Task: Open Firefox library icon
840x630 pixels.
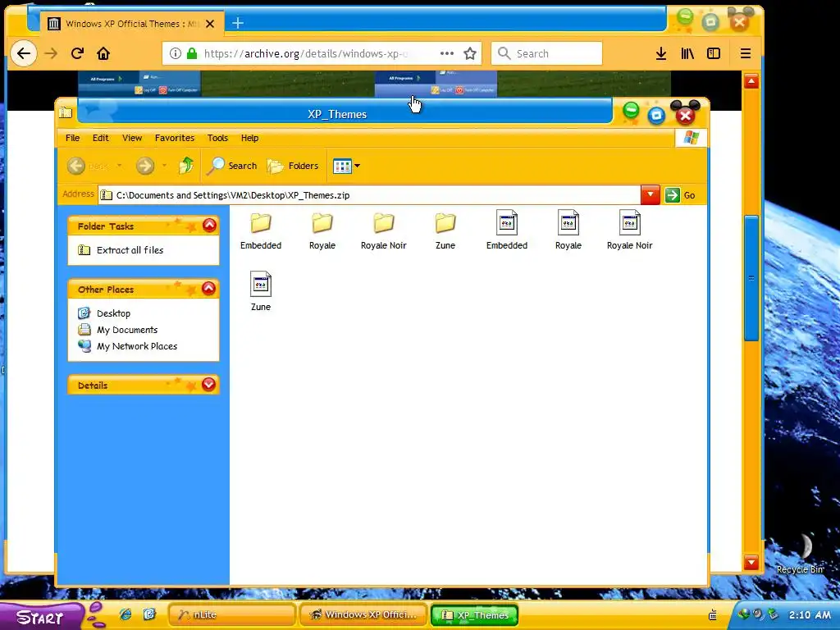Action: [687, 53]
